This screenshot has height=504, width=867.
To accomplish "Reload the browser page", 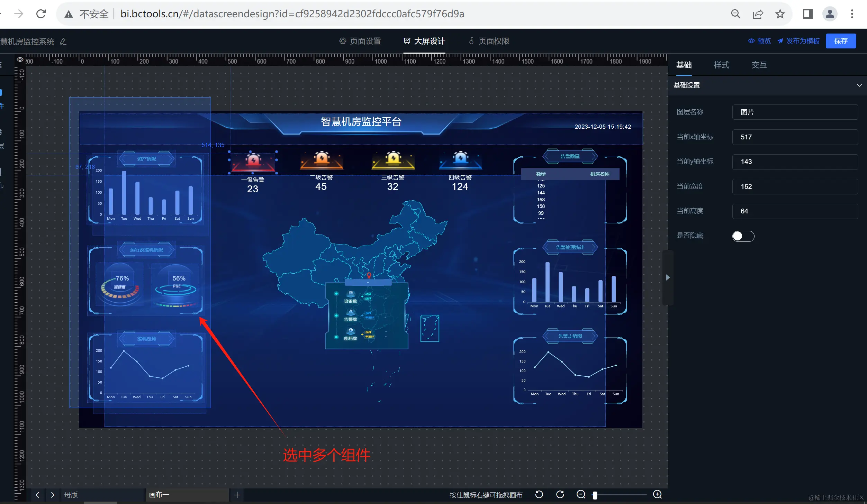I will [x=41, y=14].
